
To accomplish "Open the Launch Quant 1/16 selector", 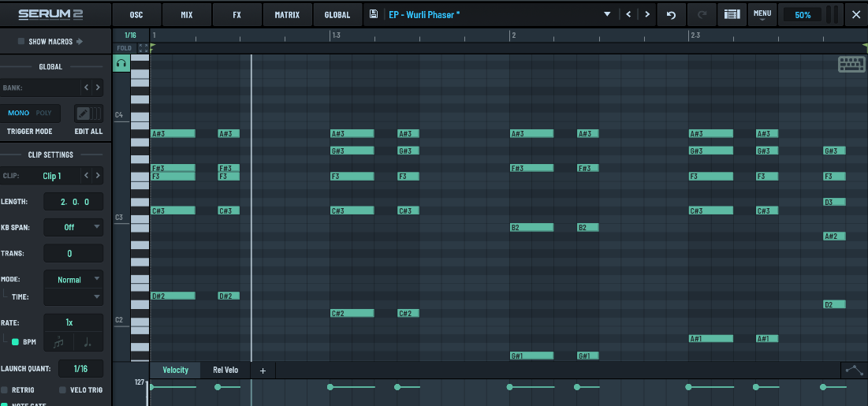I will pos(81,368).
